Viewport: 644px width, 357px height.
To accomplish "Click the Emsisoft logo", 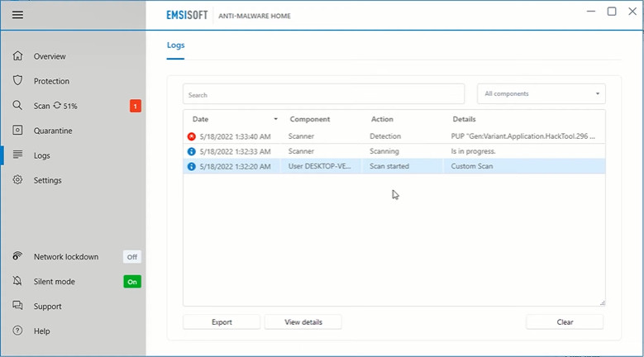I will point(187,15).
